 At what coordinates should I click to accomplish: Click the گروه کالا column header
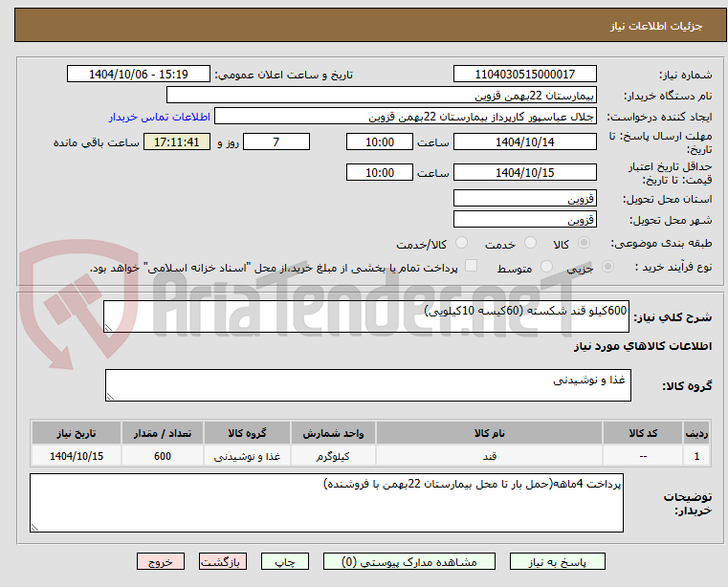point(247,433)
